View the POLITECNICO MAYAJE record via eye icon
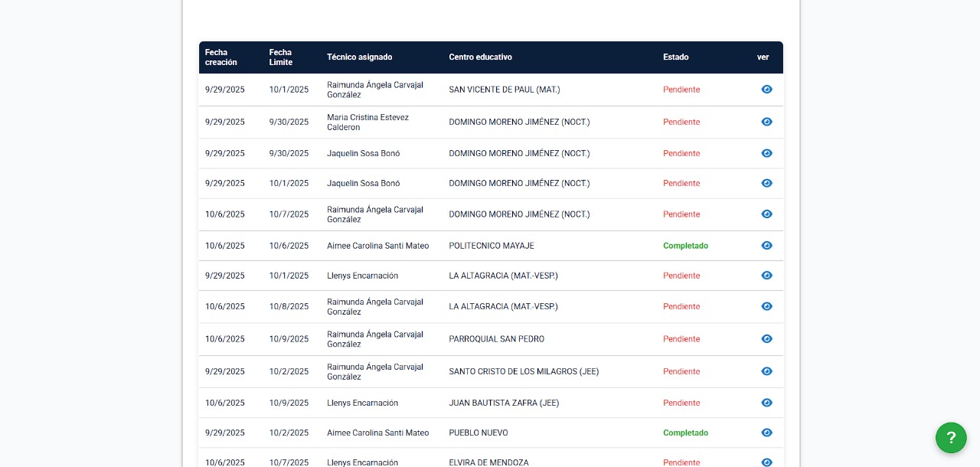980x467 pixels. pyautogui.click(x=766, y=246)
